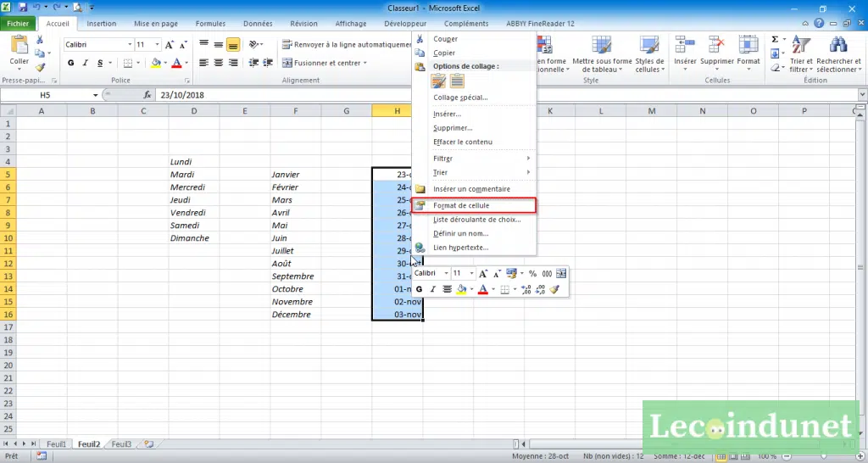The image size is (868, 463).
Task: Click the Fusionner et centrer icon
Action: [x=287, y=63]
